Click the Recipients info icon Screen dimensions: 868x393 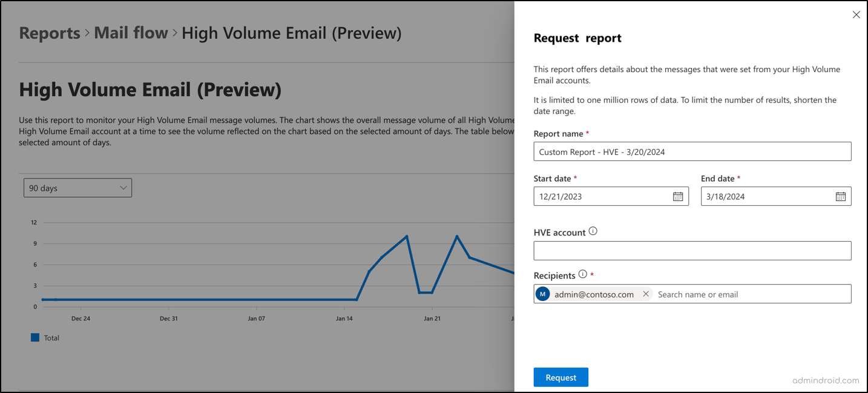[582, 273]
